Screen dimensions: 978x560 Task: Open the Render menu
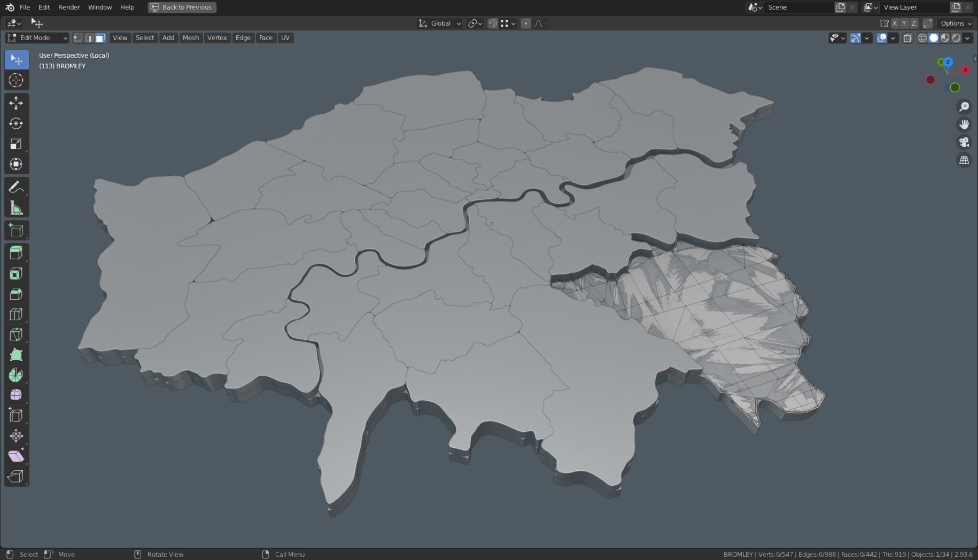coord(69,7)
